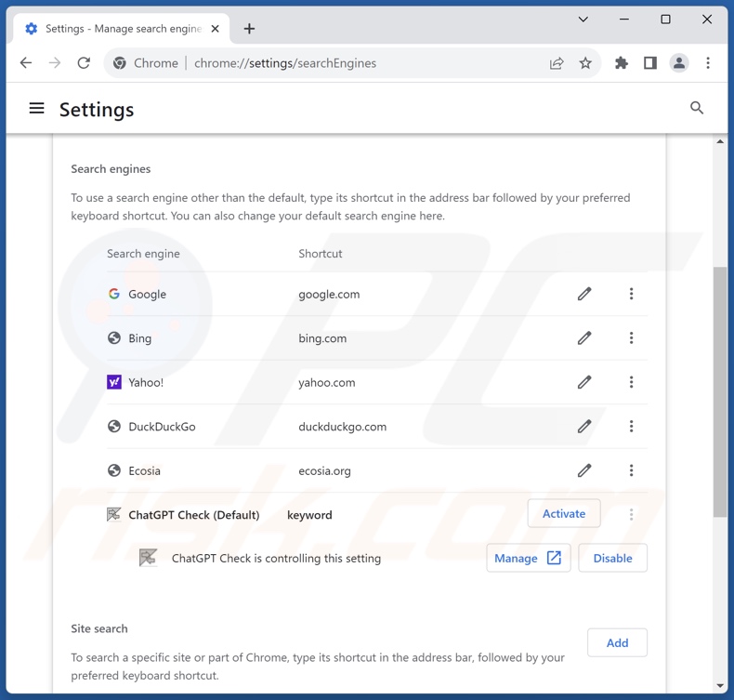Click Add in the Site search section

coord(617,642)
